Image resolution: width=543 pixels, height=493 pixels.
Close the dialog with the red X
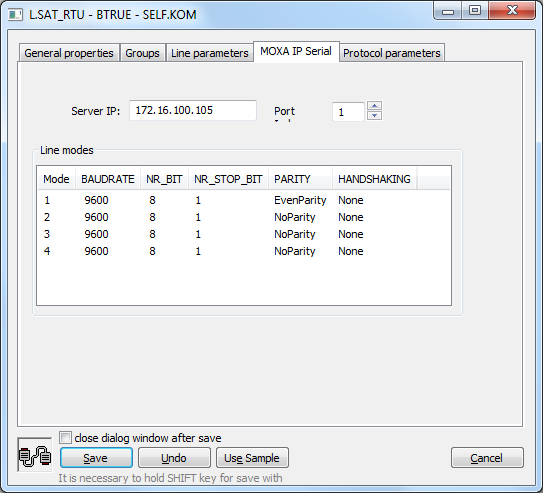coord(513,10)
